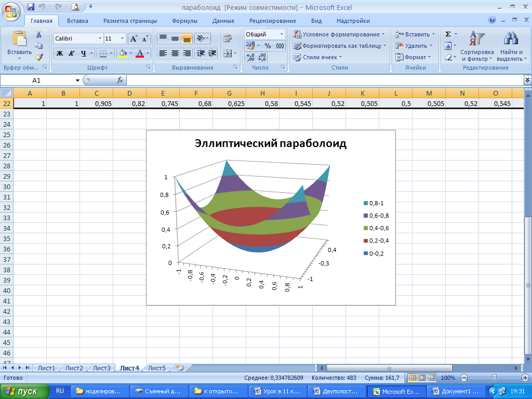The image size is (532, 399).
Task: Click Найти и выделить button
Action: (512, 46)
